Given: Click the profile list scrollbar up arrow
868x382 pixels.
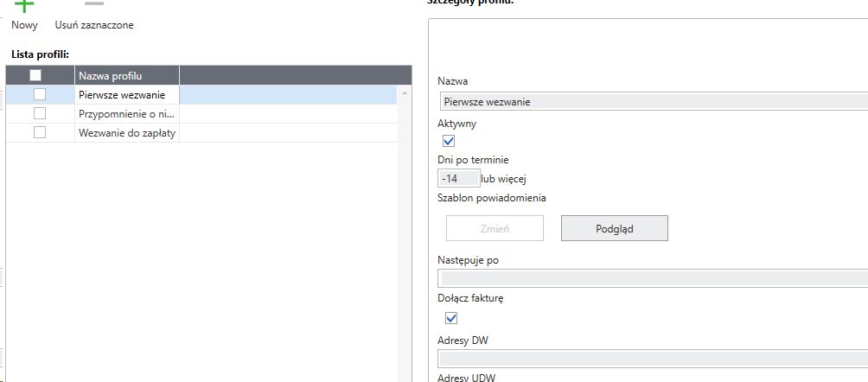Looking at the screenshot, I should click(403, 92).
